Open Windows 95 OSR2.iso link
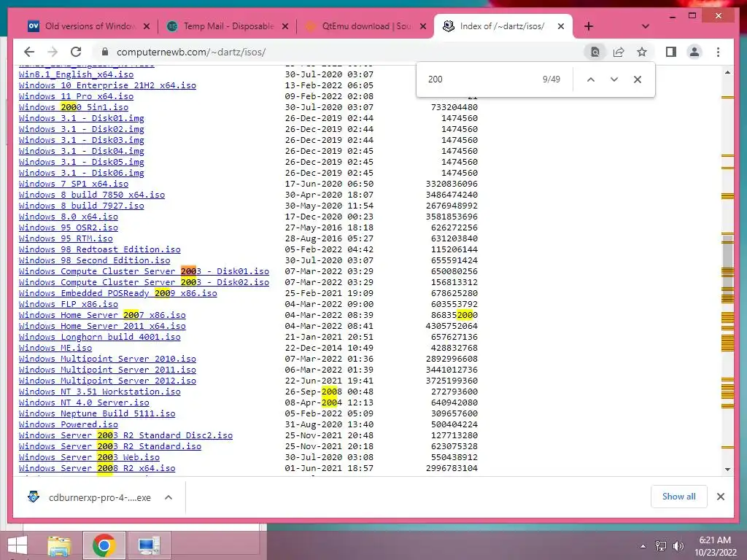747x560 pixels. coord(68,227)
